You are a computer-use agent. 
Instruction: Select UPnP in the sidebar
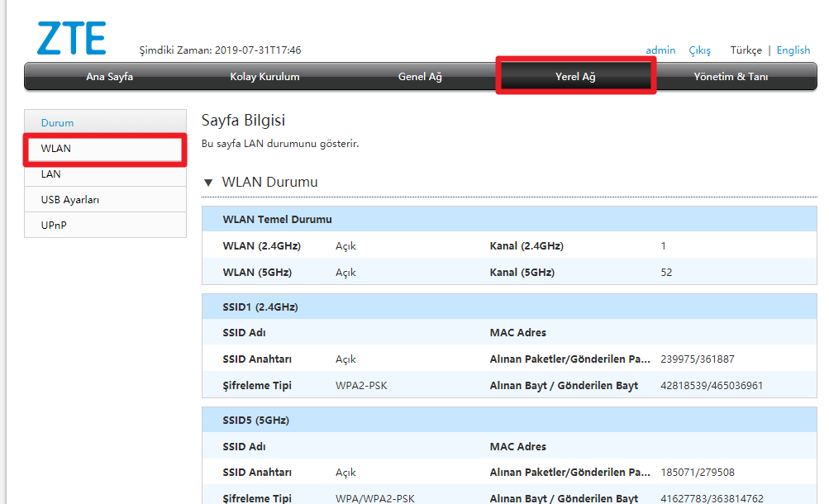coord(54,226)
